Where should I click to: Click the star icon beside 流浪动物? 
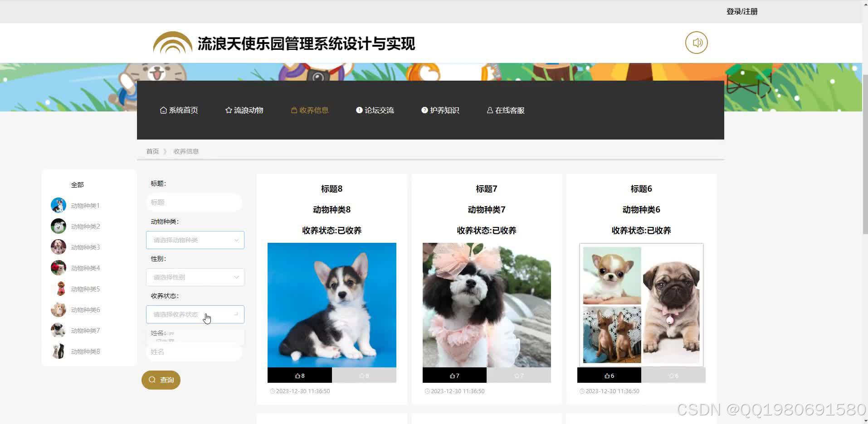[228, 110]
